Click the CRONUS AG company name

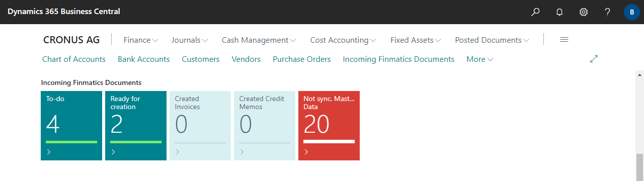[71, 40]
